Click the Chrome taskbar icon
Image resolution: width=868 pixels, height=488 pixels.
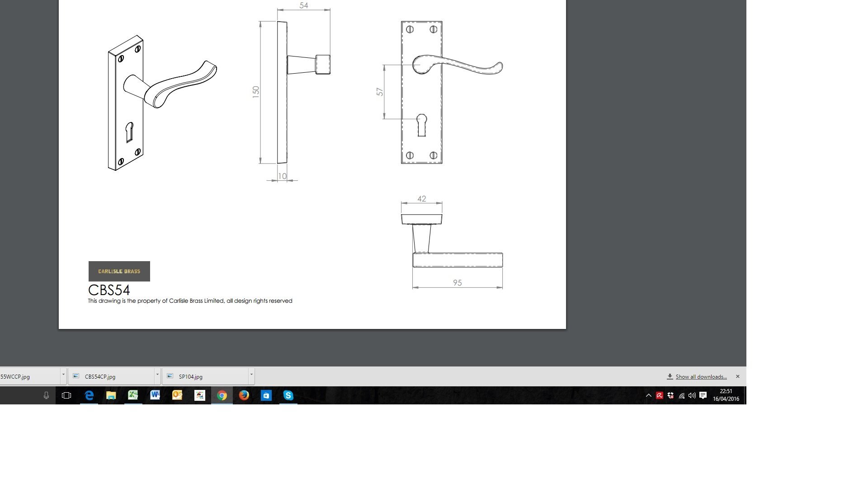tap(222, 395)
